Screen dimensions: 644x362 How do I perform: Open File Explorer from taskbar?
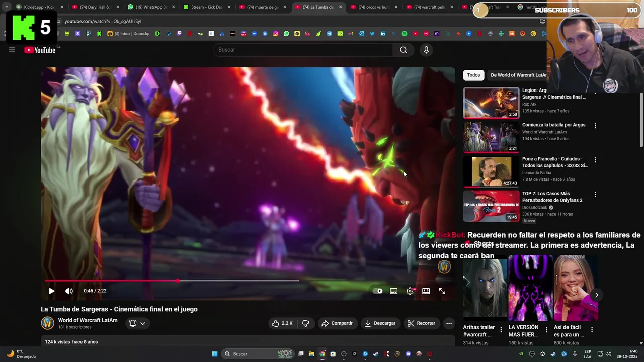pos(311,354)
